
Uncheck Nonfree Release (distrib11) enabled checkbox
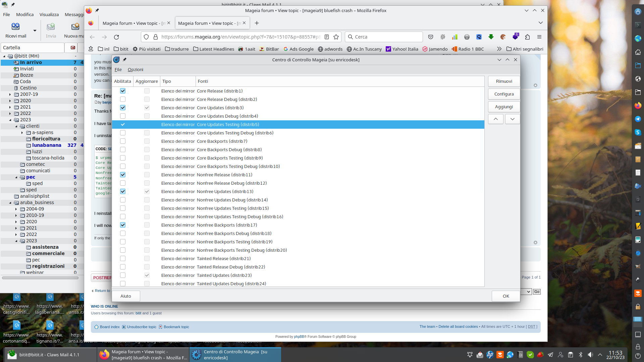(123, 175)
